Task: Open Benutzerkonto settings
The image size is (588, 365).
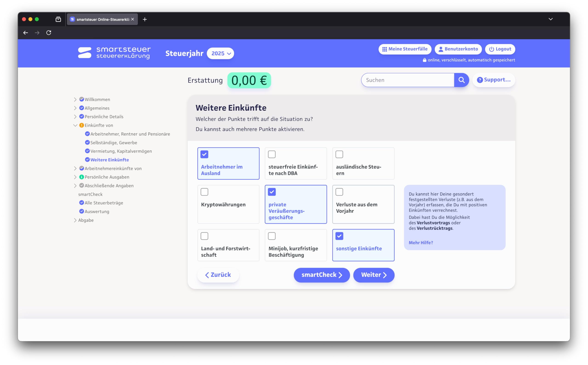Action: 458,49
